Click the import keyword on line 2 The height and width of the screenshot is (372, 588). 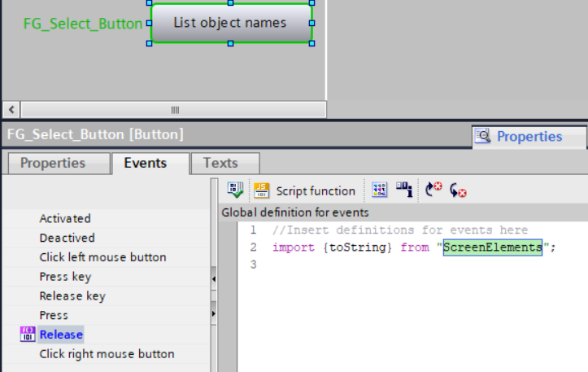[294, 247]
